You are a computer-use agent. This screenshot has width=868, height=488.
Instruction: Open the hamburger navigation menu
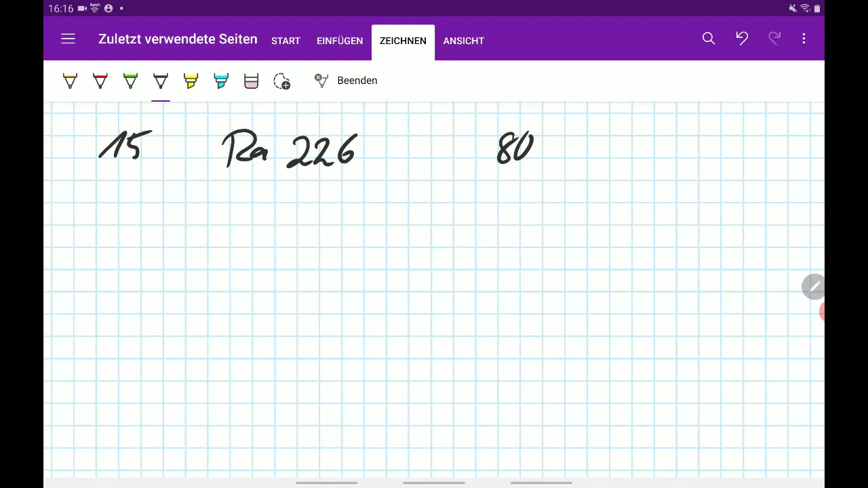pyautogui.click(x=68, y=39)
